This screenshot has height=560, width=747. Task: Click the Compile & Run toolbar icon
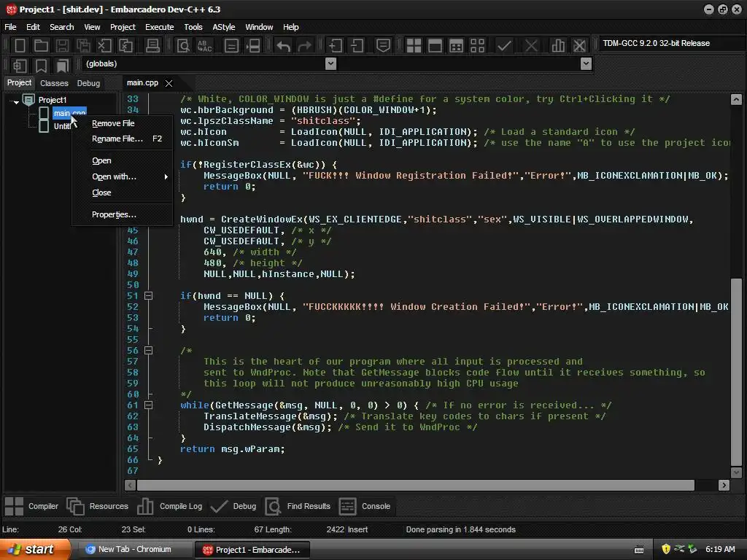(456, 46)
